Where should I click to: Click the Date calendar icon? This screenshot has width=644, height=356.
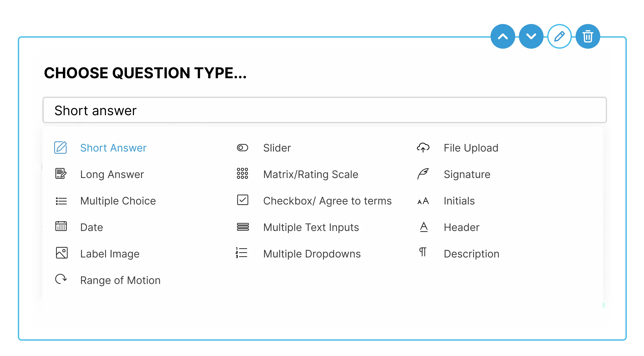pos(61,226)
